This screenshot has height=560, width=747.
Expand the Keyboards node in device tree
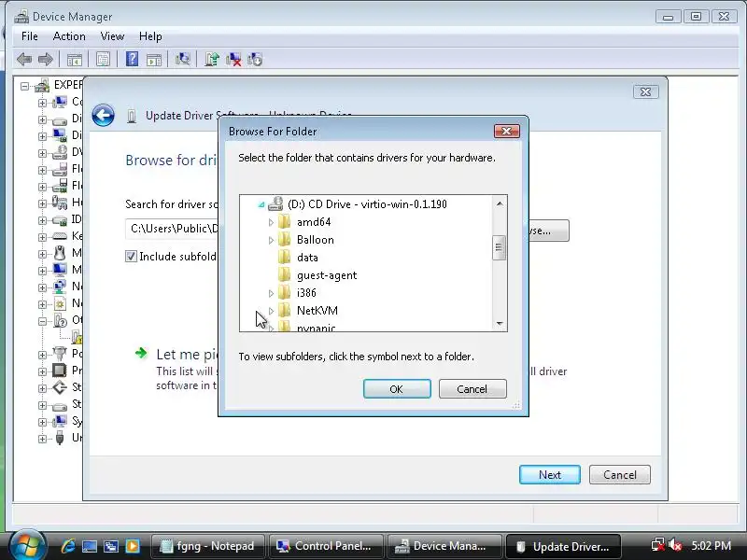(42, 237)
